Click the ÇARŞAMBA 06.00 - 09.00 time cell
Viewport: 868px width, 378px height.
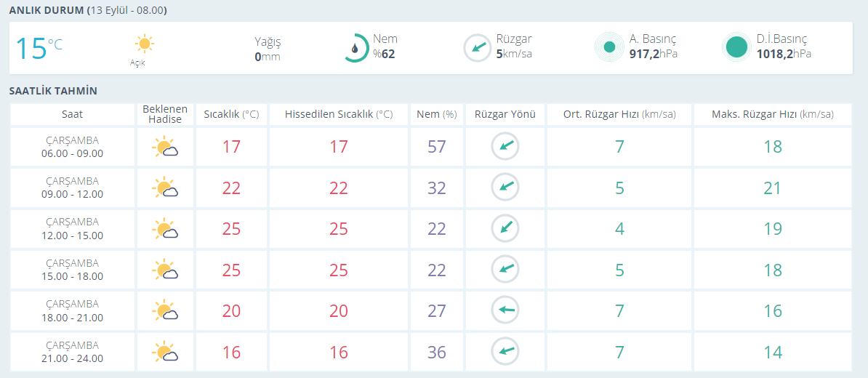coord(73,147)
